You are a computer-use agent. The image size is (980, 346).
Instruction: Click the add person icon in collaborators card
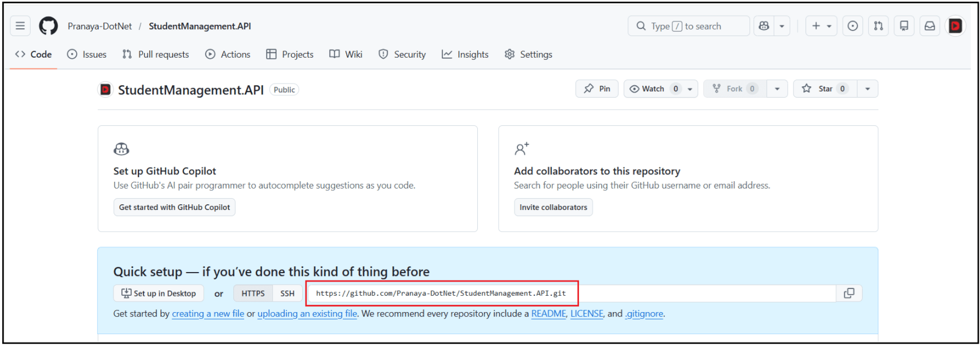522,149
